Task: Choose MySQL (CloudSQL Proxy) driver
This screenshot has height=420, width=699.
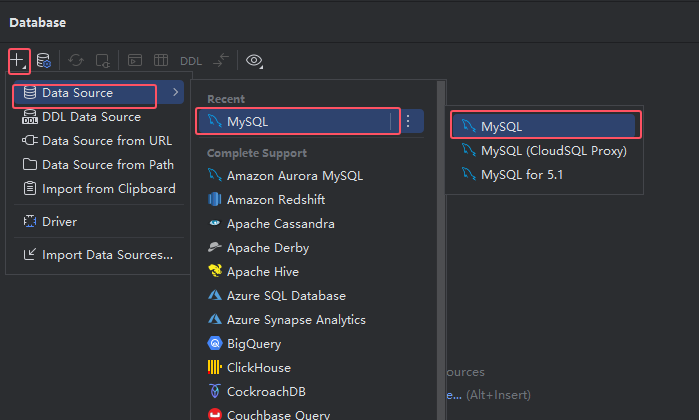Action: pyautogui.click(x=544, y=151)
